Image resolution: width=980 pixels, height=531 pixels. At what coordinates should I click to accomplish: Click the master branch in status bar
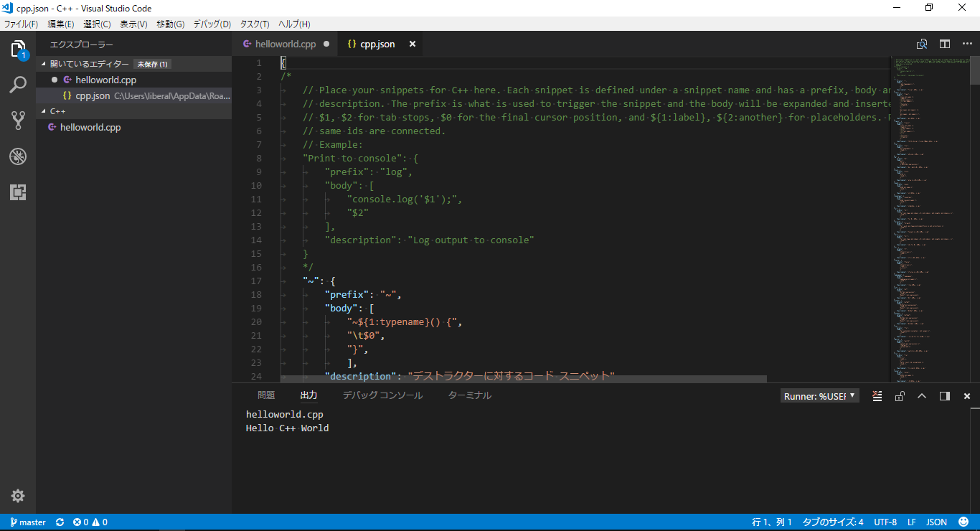point(28,522)
